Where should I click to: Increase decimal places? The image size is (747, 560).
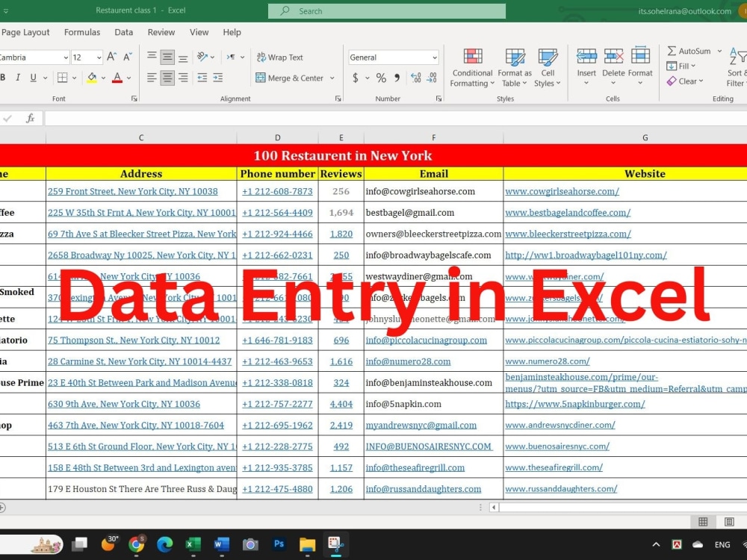415,78
